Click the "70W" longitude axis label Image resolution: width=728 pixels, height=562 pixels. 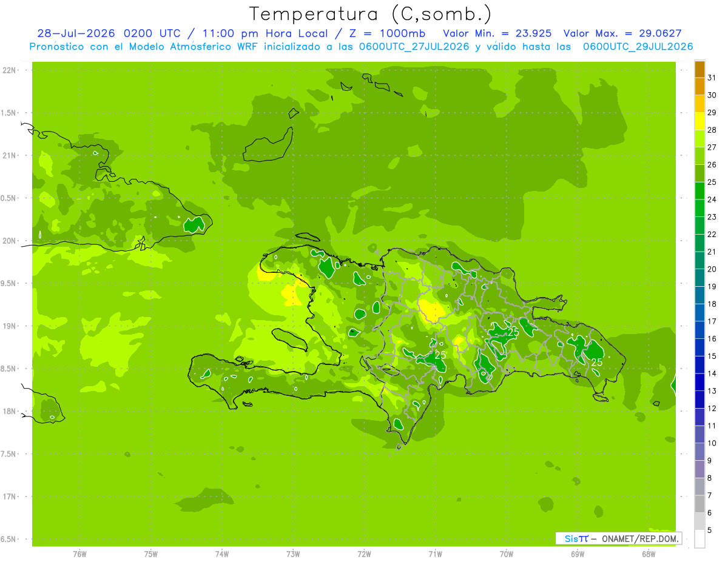click(507, 555)
